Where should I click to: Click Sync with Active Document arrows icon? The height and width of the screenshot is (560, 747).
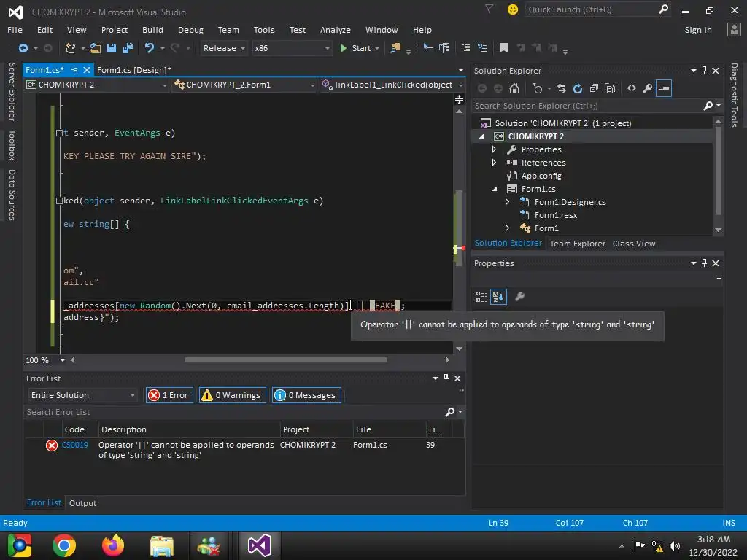pos(562,88)
